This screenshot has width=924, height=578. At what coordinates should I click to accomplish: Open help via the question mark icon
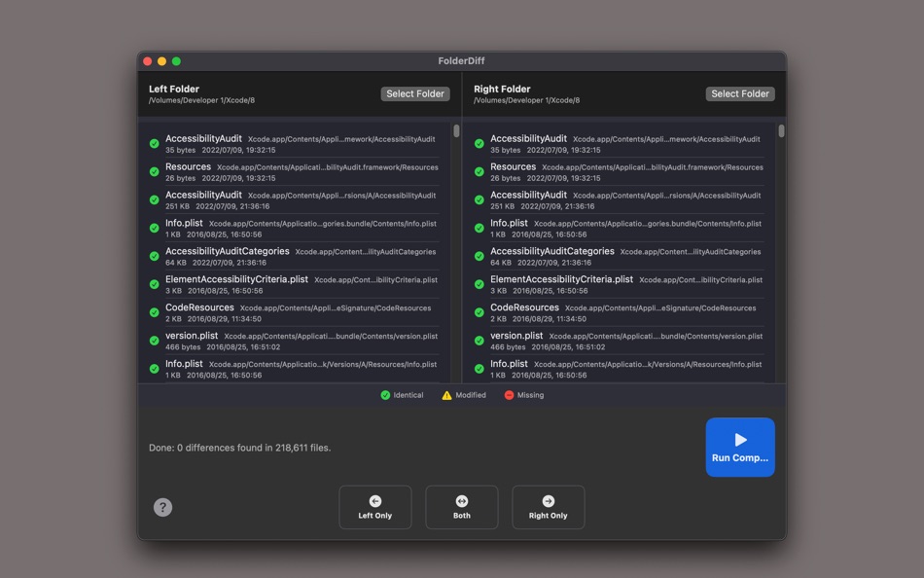(161, 507)
